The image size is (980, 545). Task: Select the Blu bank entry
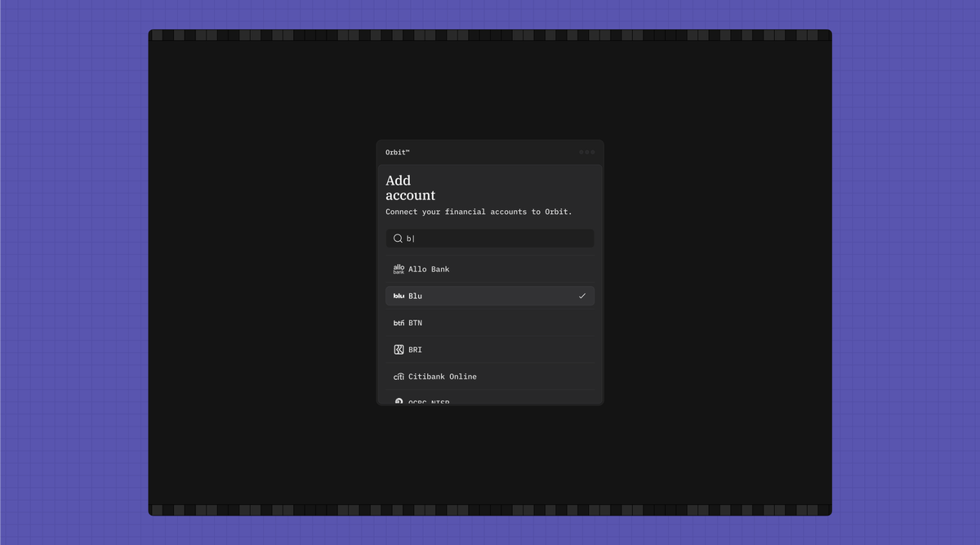[490, 296]
